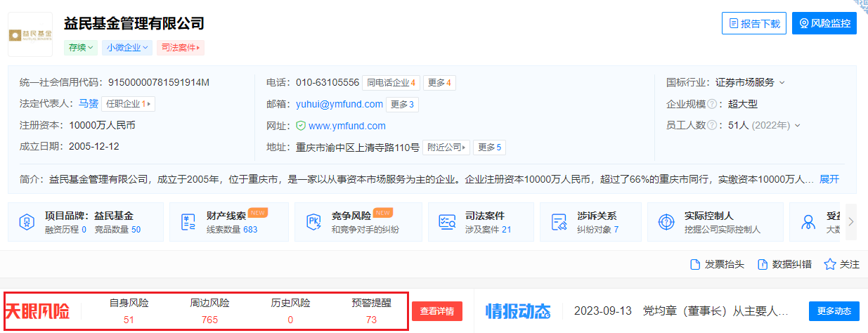Click the website verified shield icon

301,126
